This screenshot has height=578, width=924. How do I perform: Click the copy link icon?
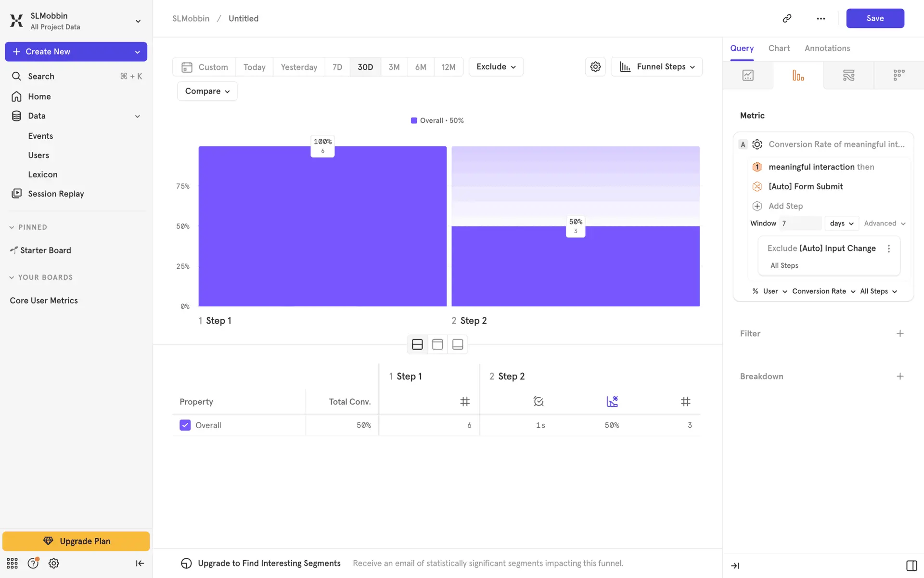(x=787, y=18)
